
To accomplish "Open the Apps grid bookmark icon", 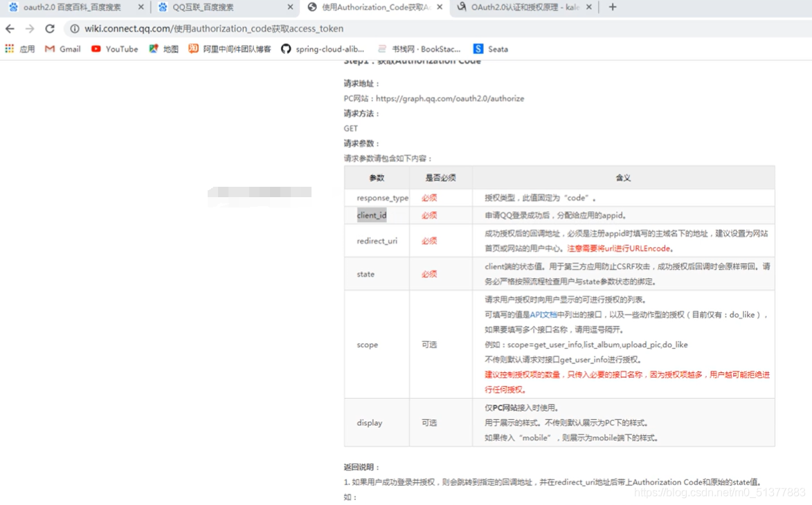I will (x=9, y=48).
